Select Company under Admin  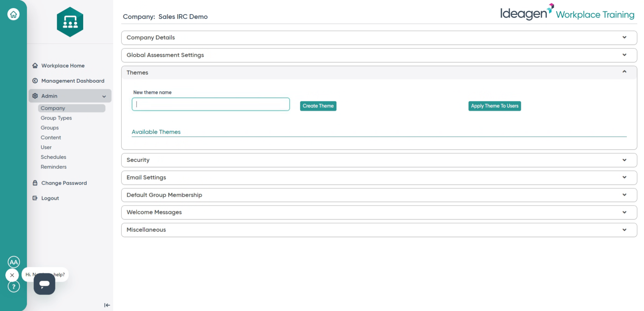[71, 108]
